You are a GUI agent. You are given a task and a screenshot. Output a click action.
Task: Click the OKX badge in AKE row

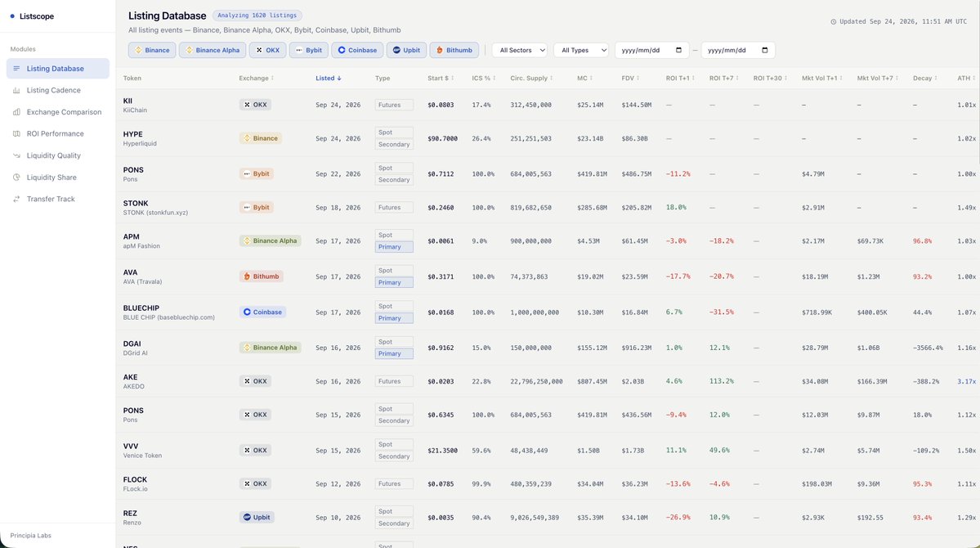[255, 381]
